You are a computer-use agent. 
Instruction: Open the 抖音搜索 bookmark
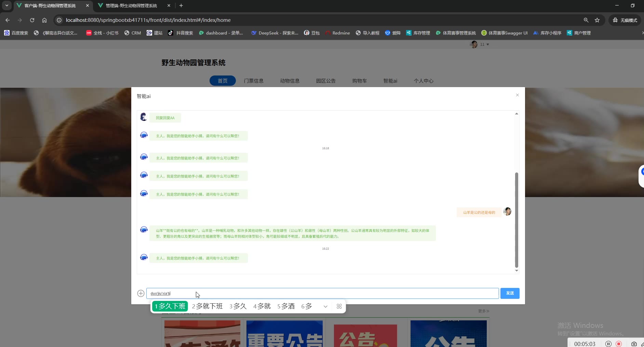pos(180,33)
